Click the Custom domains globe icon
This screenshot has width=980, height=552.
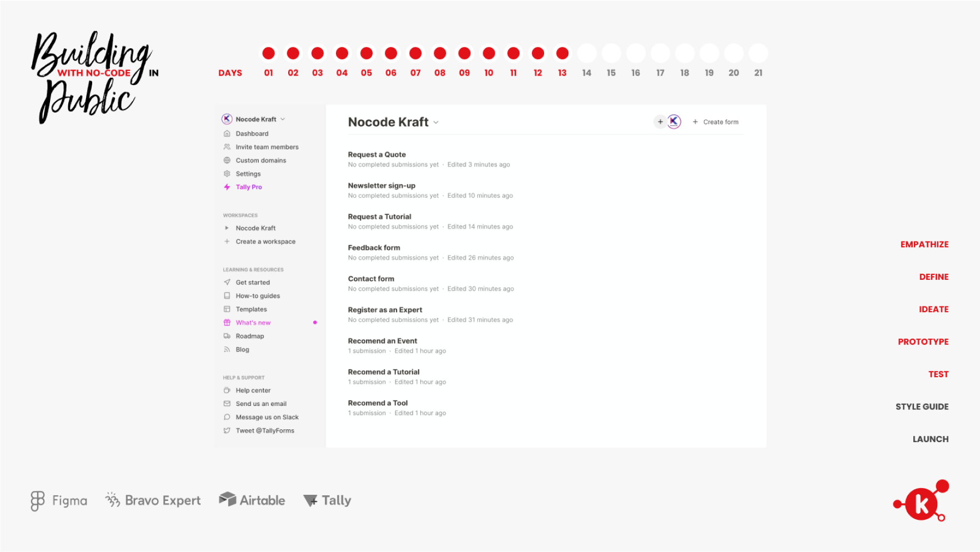227,160
